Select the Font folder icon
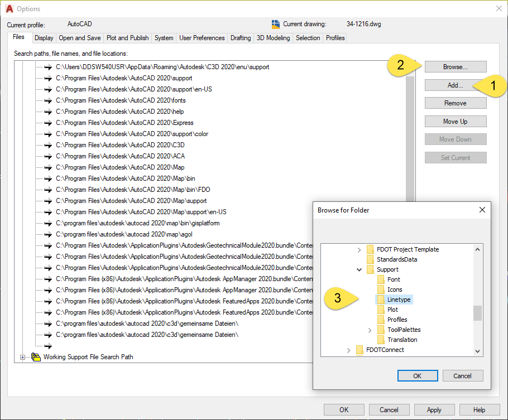Image resolution: width=508 pixels, height=420 pixels. pyautogui.click(x=382, y=279)
